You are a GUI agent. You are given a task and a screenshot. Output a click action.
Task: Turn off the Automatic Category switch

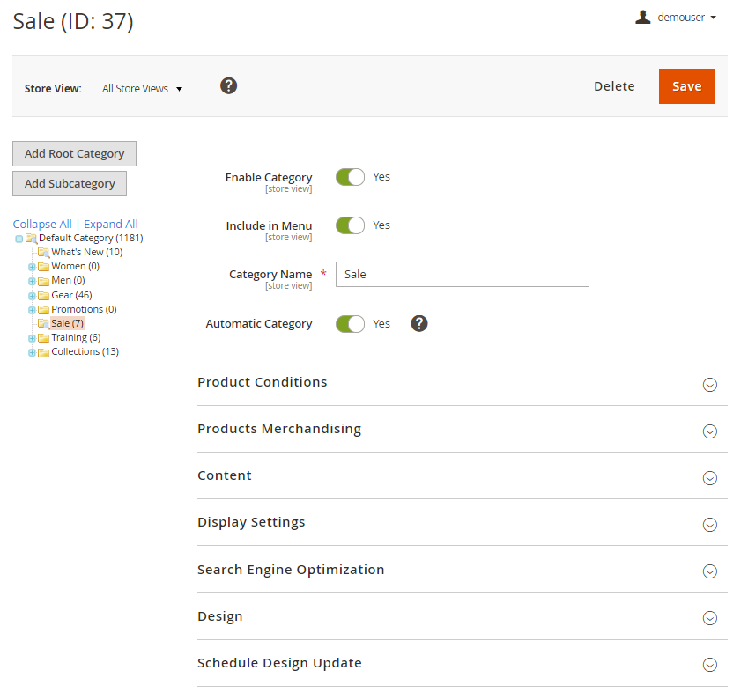tap(350, 324)
